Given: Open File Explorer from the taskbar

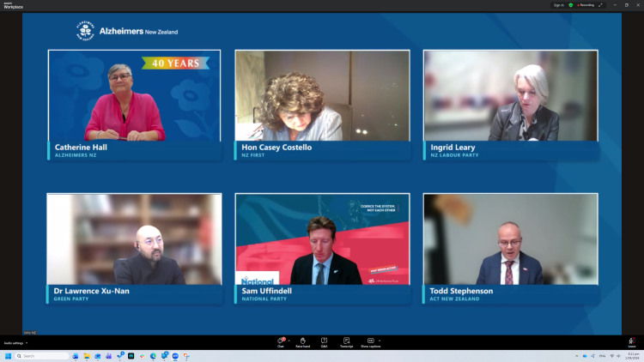Looking at the screenshot, I should click(87, 356).
